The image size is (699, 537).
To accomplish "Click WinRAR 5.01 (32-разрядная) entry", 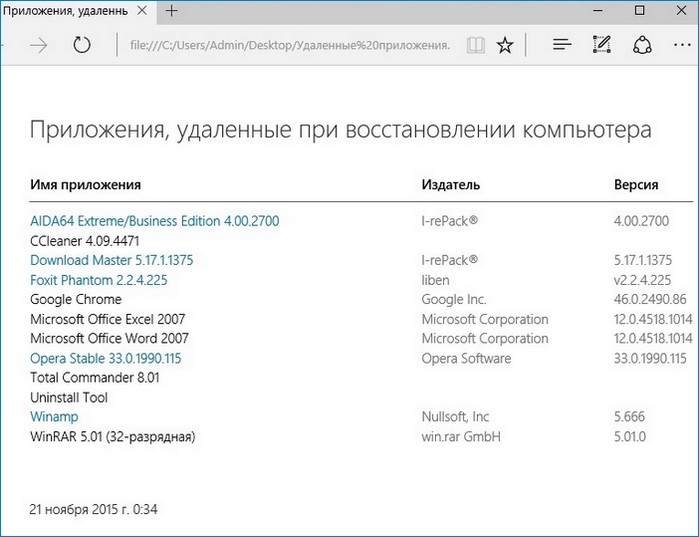I will click(x=112, y=436).
